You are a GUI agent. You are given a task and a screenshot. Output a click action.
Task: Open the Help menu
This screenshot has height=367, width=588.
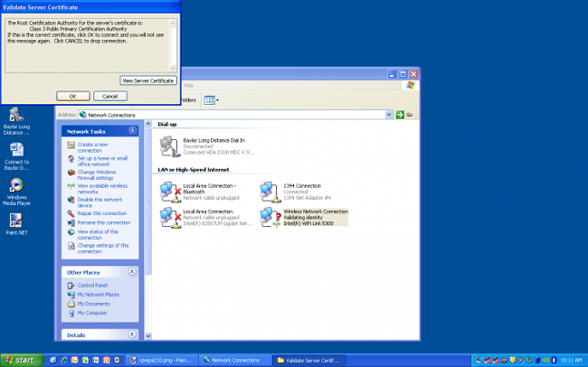tap(189, 86)
